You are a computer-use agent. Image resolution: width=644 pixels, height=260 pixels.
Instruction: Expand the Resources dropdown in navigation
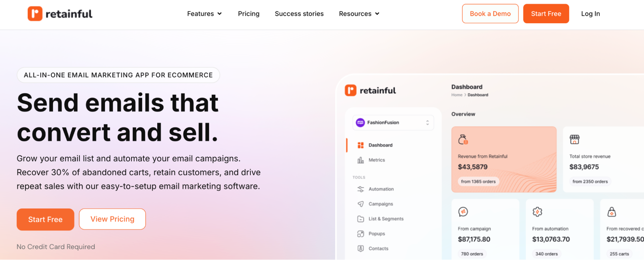[x=359, y=14]
